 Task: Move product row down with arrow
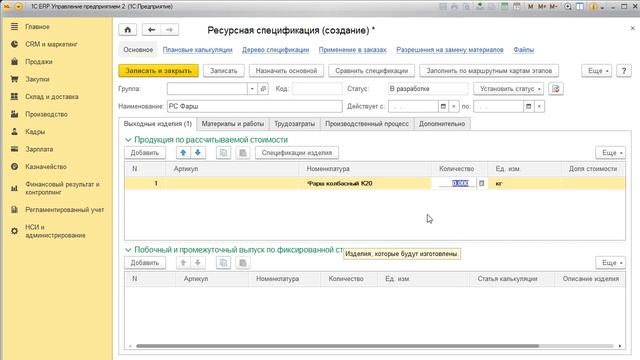click(198, 153)
